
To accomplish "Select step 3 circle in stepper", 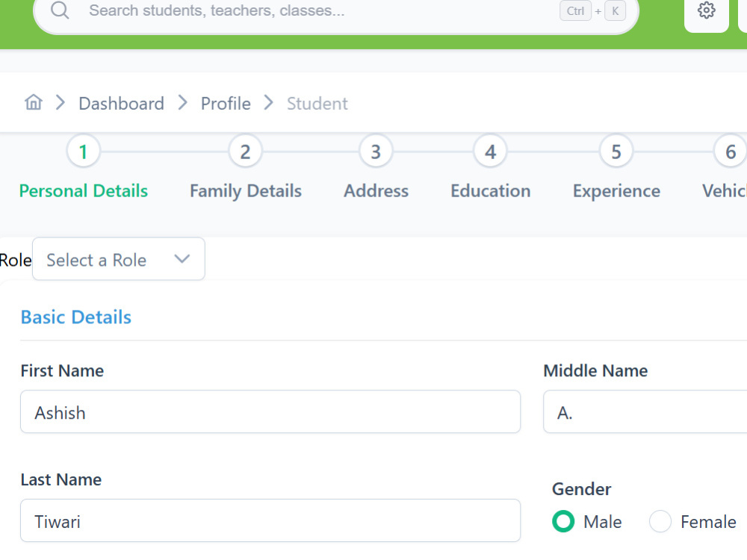I will pyautogui.click(x=376, y=152).
